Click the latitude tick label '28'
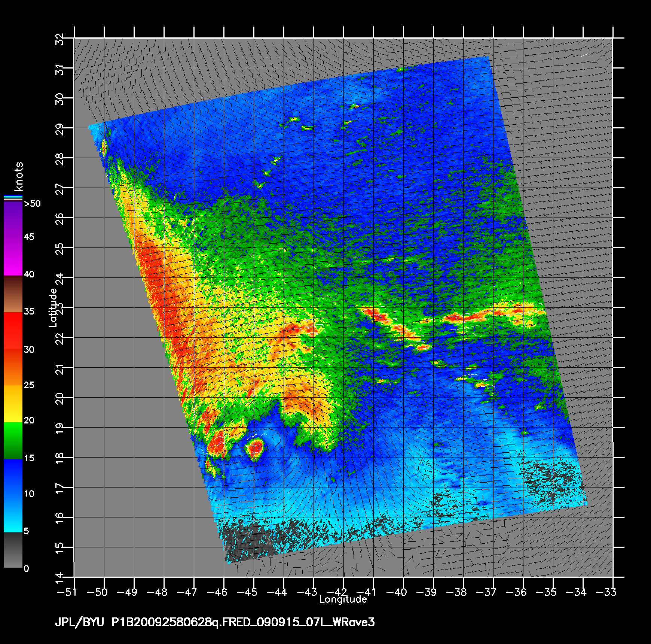Screen dimensions: 651x644 pyautogui.click(x=60, y=159)
